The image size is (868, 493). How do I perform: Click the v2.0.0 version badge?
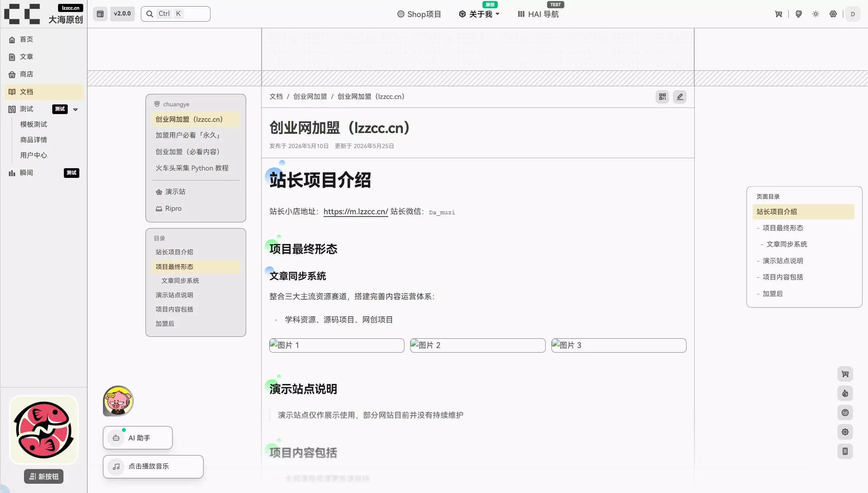122,14
